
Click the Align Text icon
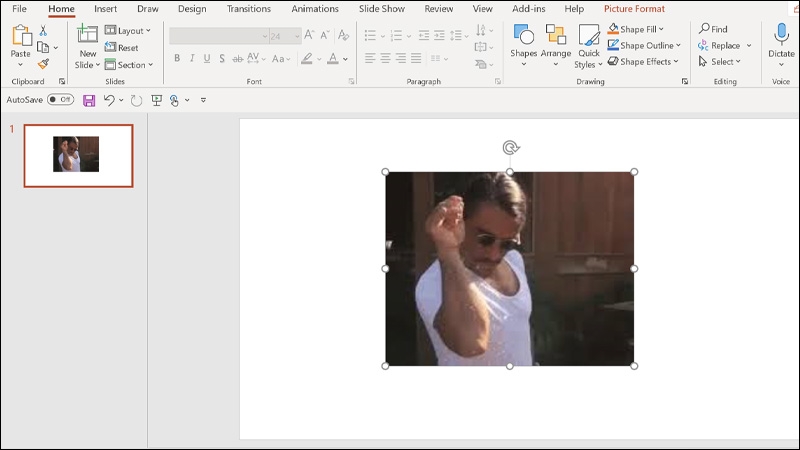point(481,47)
